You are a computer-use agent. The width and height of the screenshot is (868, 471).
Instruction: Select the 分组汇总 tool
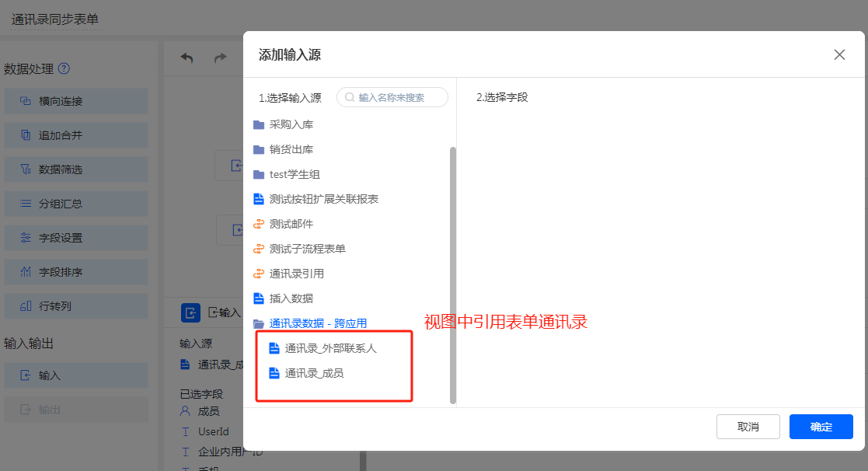click(75, 204)
